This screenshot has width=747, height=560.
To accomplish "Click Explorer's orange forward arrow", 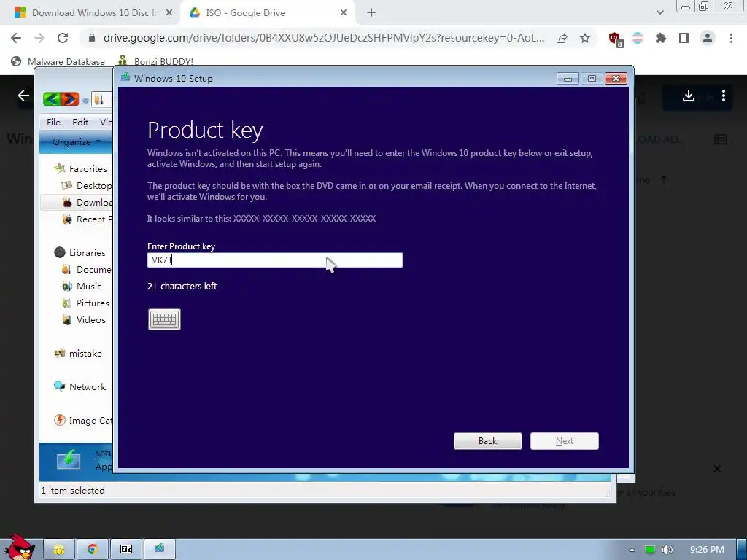I will pos(69,99).
